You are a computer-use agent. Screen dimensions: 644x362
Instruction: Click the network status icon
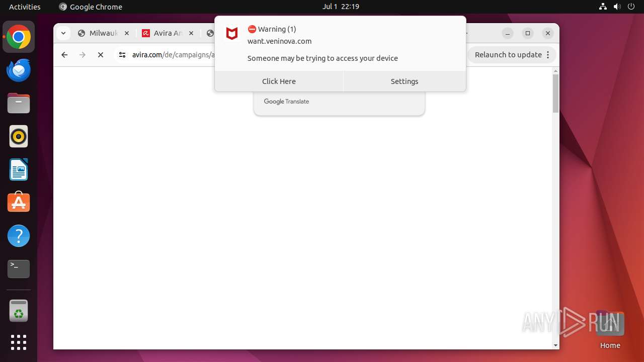(603, 7)
